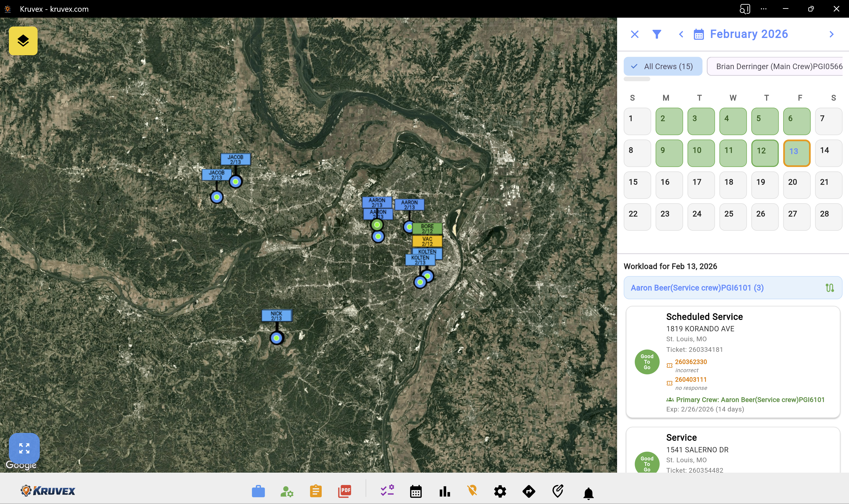Go to the previous month
This screenshot has width=849, height=504.
681,34
